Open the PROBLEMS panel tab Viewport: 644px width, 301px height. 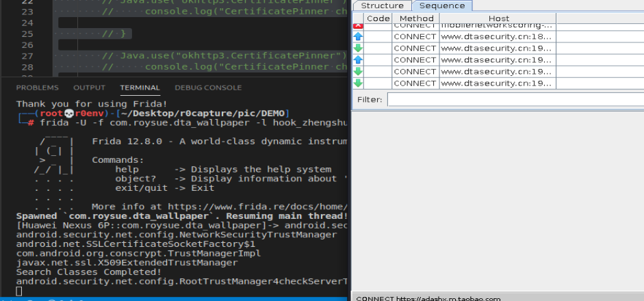[x=38, y=88]
